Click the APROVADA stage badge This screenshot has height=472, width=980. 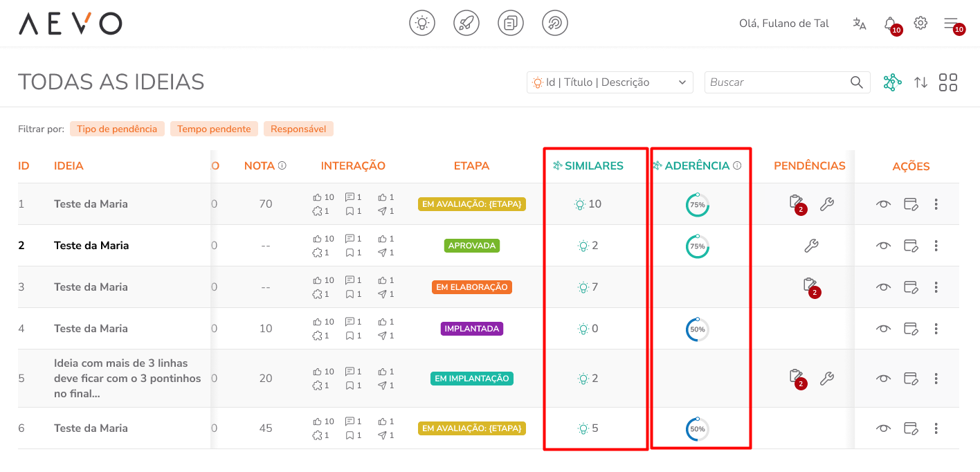point(472,246)
